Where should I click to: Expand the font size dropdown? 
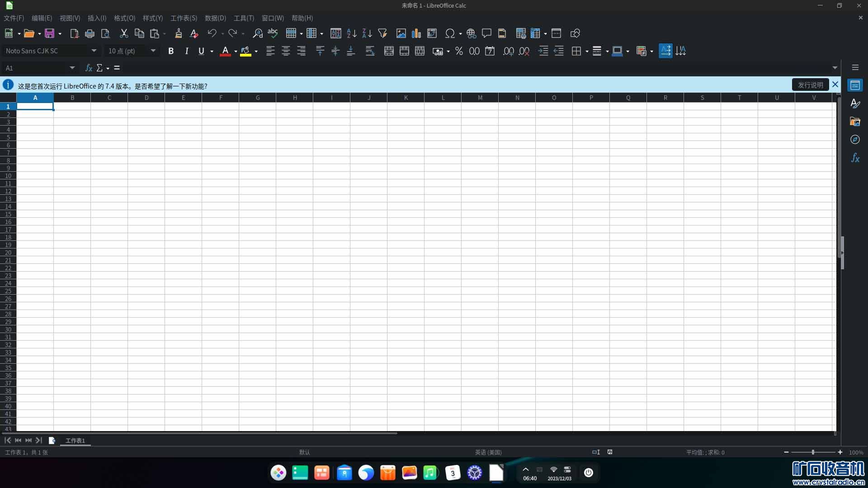click(153, 51)
